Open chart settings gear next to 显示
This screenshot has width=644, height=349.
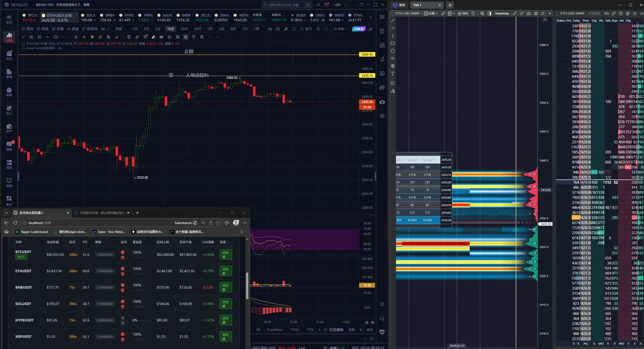(x=318, y=29)
